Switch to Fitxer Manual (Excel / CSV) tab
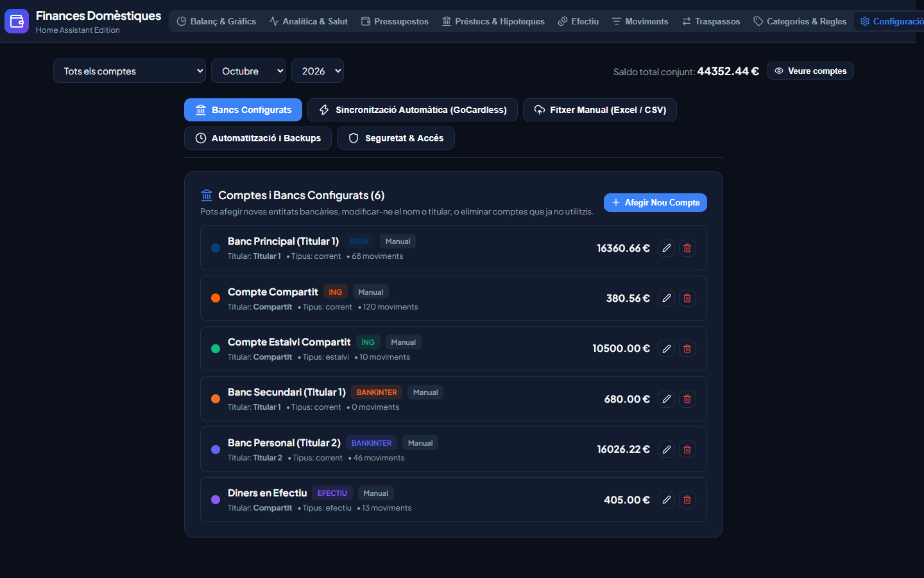The width and height of the screenshot is (924, 578). [x=600, y=110]
